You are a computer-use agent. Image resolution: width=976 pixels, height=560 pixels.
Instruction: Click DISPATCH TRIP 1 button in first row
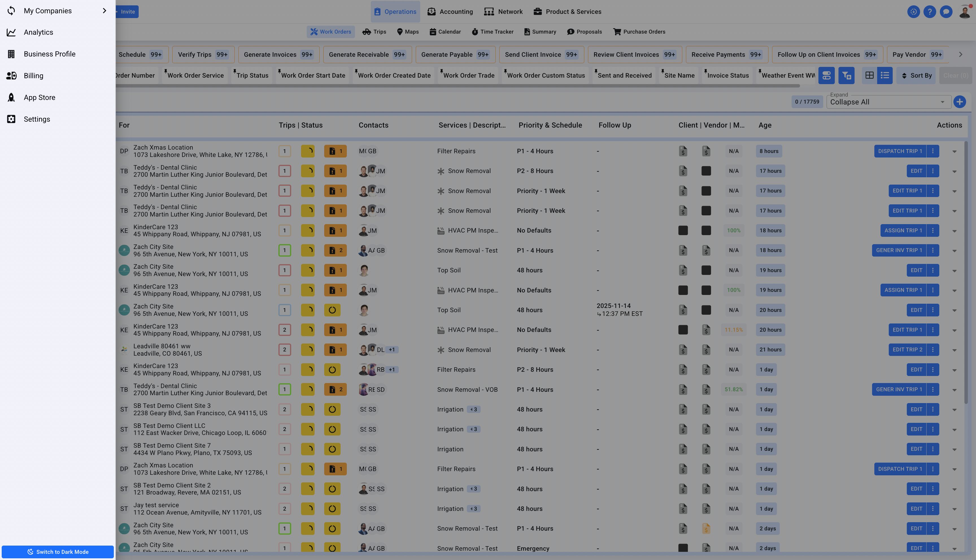[x=900, y=151]
